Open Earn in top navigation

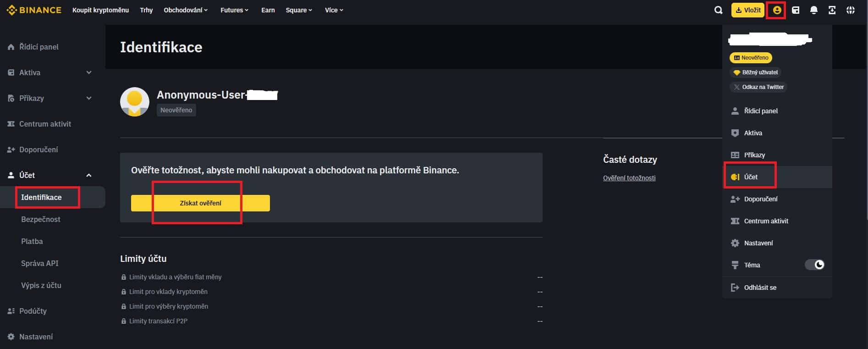click(x=268, y=10)
